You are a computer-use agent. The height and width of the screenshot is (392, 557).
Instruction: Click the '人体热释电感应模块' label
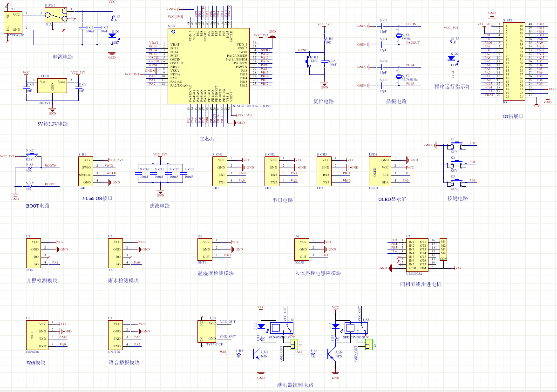click(318, 273)
